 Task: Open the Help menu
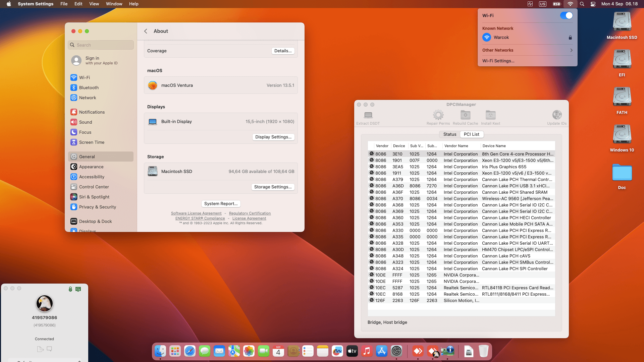point(133,4)
